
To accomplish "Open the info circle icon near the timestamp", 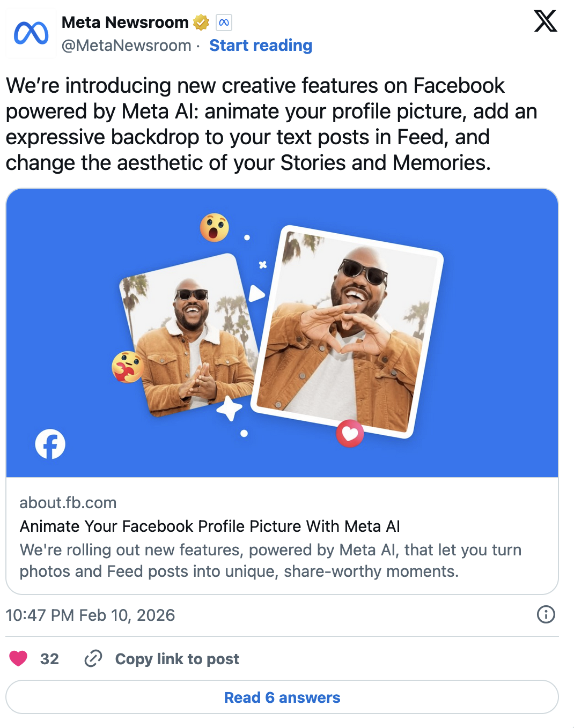I will click(x=545, y=615).
